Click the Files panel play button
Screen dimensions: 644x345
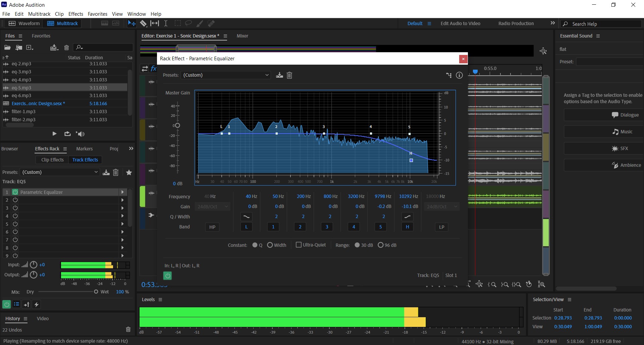(x=54, y=134)
